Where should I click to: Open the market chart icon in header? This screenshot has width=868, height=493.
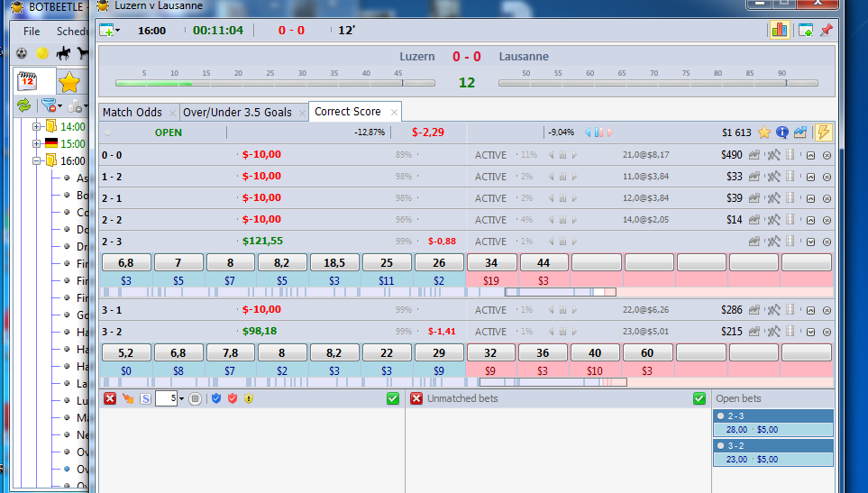pos(799,132)
